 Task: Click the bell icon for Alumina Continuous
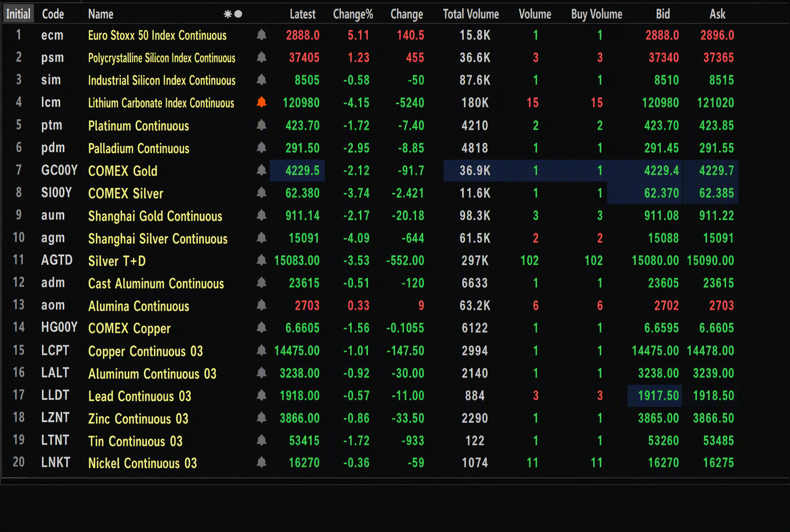pyautogui.click(x=262, y=305)
